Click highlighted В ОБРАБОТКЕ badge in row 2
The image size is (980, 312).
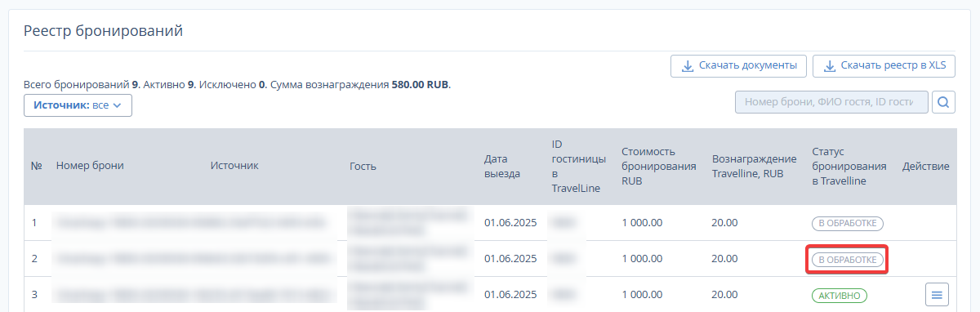click(x=848, y=260)
